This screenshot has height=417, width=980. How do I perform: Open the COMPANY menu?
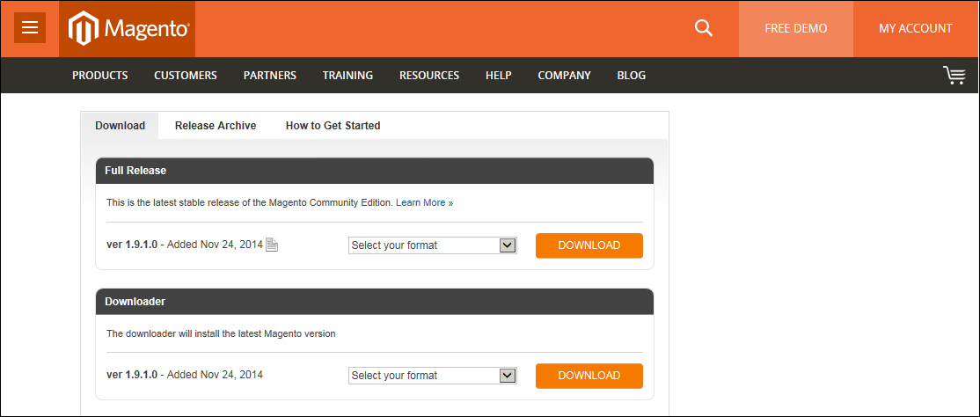tap(565, 76)
